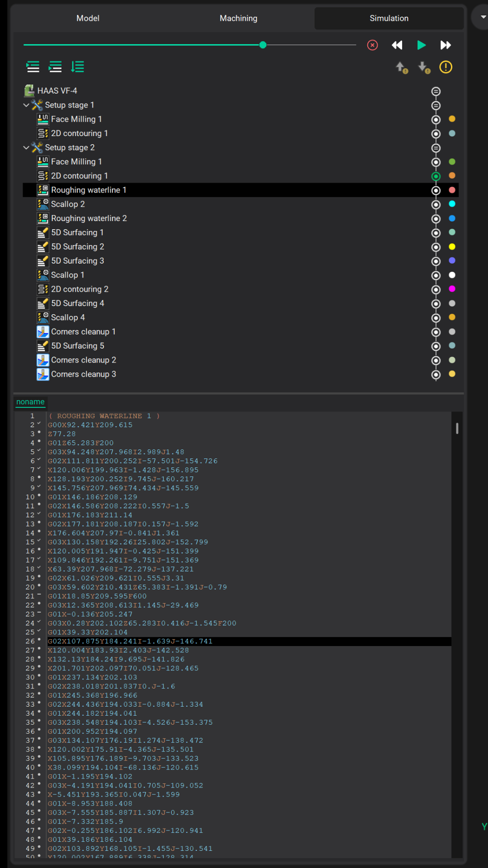Viewport: 488px width, 868px height.
Task: Click the yellow color dot for 5D Surfacing 2
Action: (x=452, y=247)
